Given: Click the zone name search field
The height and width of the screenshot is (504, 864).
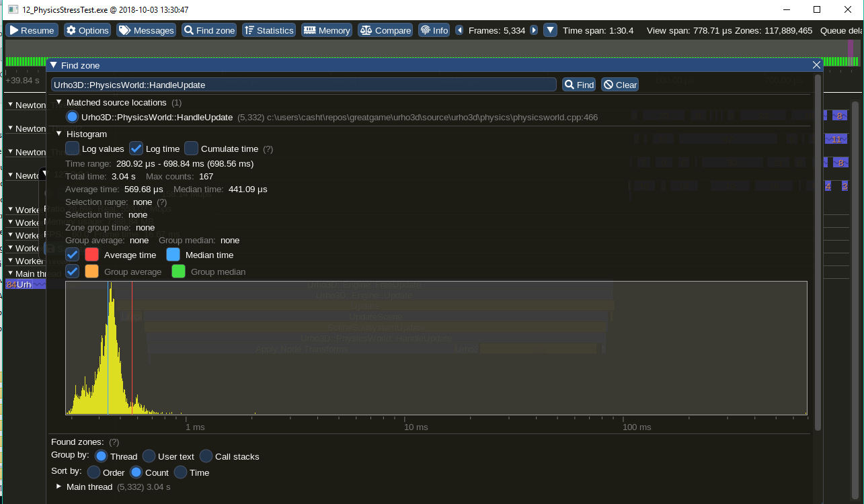Looking at the screenshot, I should [304, 85].
